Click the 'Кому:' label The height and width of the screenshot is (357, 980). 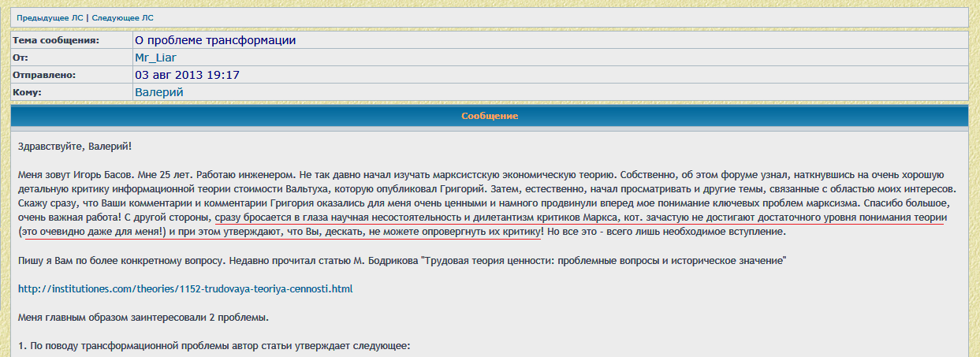tap(27, 92)
